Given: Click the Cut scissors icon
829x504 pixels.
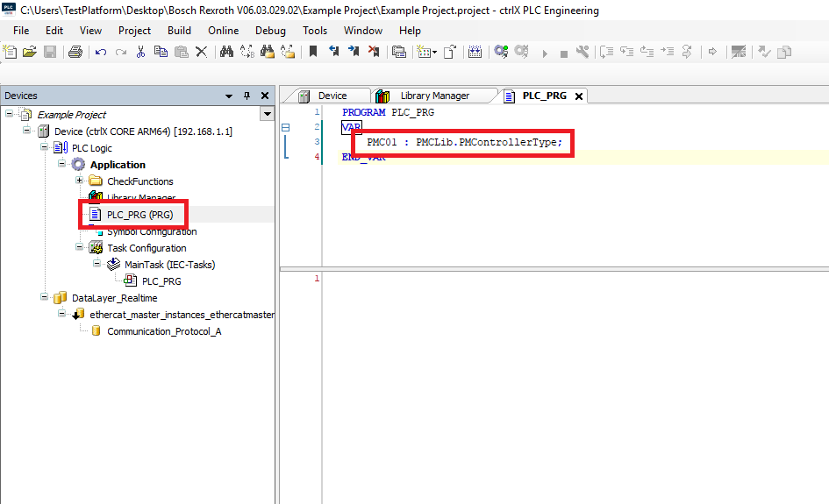Looking at the screenshot, I should 140,53.
